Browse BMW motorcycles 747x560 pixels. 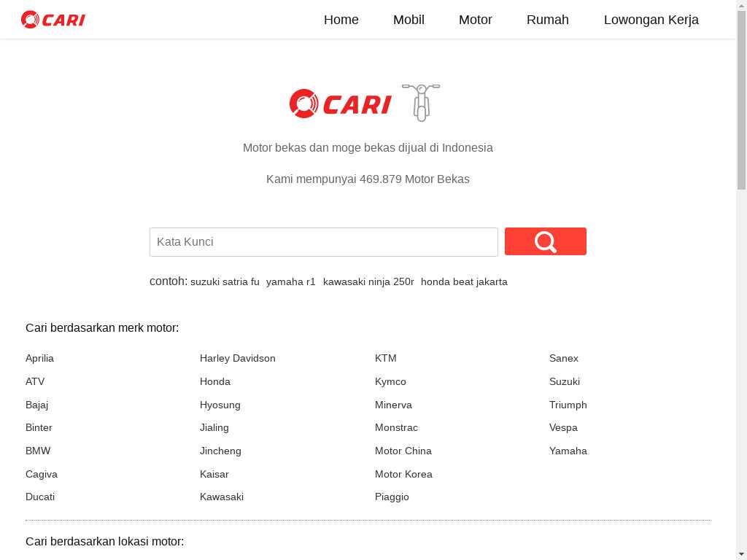tap(38, 451)
